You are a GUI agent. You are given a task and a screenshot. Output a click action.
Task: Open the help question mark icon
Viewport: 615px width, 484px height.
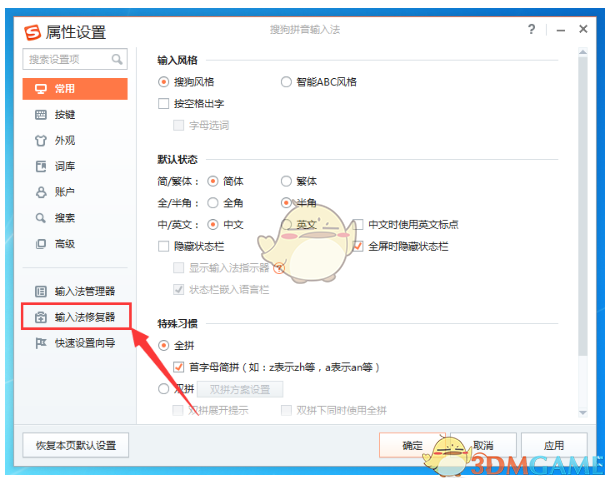click(531, 29)
